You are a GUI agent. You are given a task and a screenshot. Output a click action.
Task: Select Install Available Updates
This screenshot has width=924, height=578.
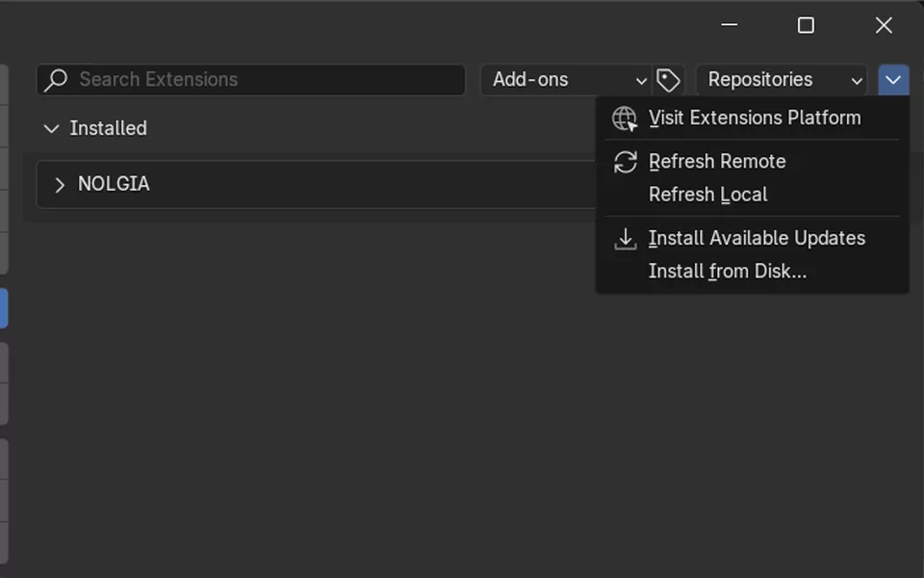tap(752, 238)
